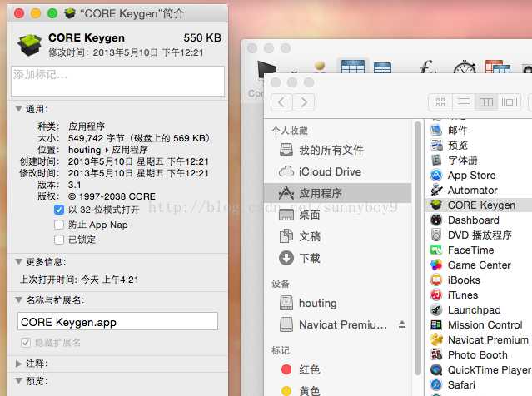
Task: Expand the Comments (注释) section
Action: tap(18, 364)
